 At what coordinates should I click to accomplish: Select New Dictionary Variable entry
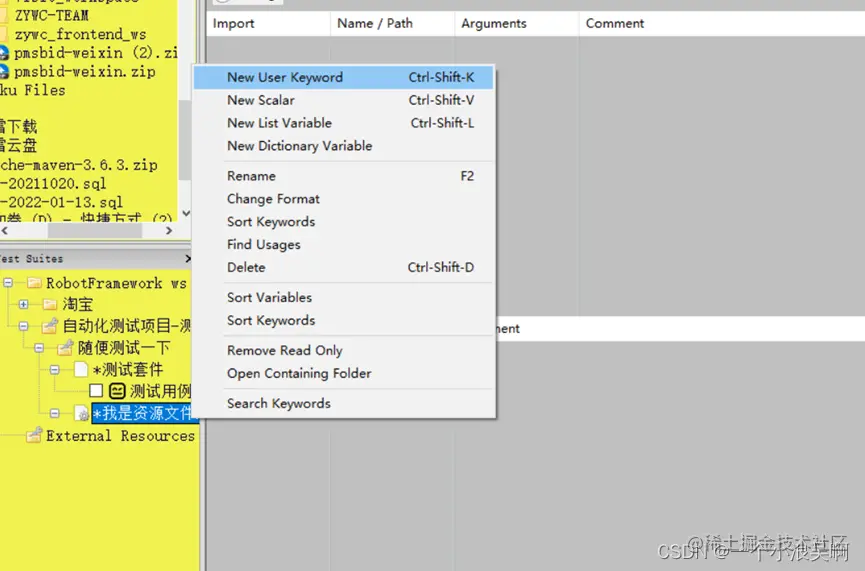pyautogui.click(x=343, y=146)
